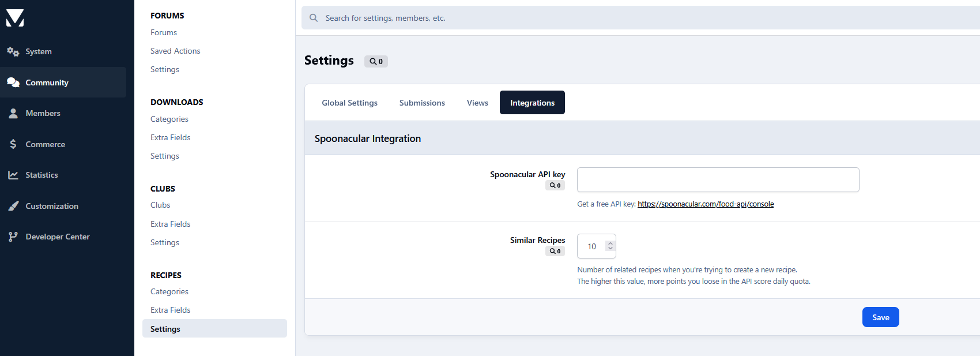The height and width of the screenshot is (356, 980).
Task: Open the Statistics chart icon
Action: coord(13,175)
